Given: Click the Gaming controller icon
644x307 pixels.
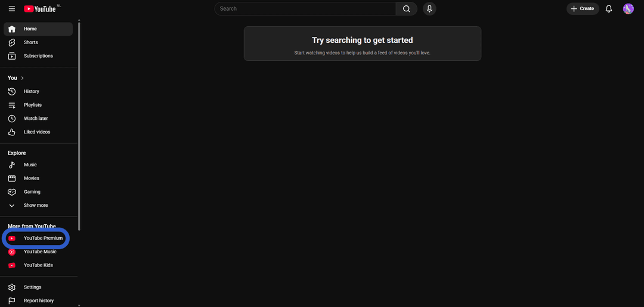Looking at the screenshot, I should click(x=12, y=192).
